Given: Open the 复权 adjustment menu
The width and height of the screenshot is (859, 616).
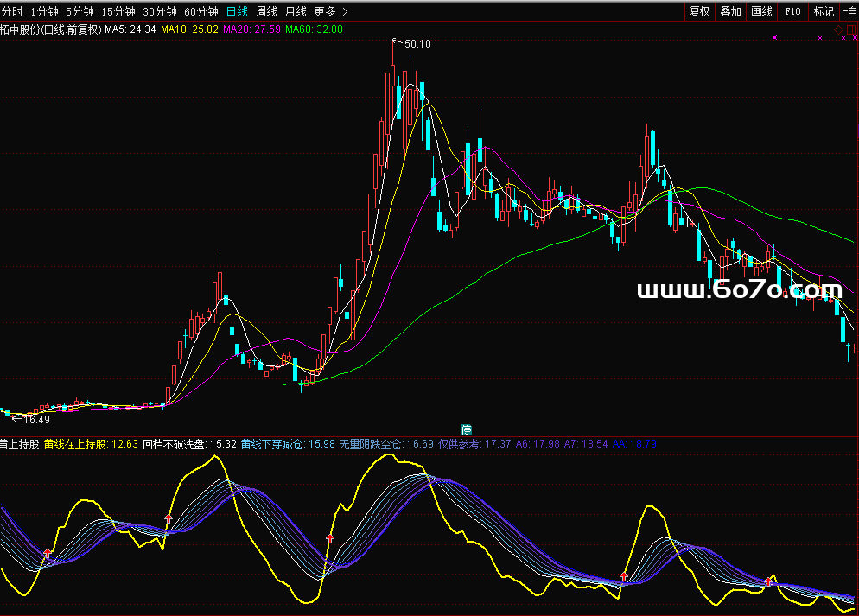Looking at the screenshot, I should click(x=699, y=11).
